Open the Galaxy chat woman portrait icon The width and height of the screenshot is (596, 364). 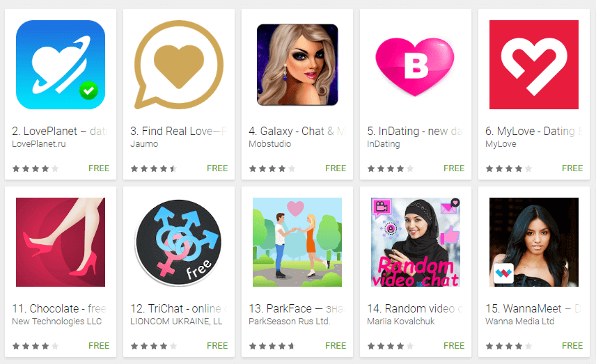pos(297,65)
